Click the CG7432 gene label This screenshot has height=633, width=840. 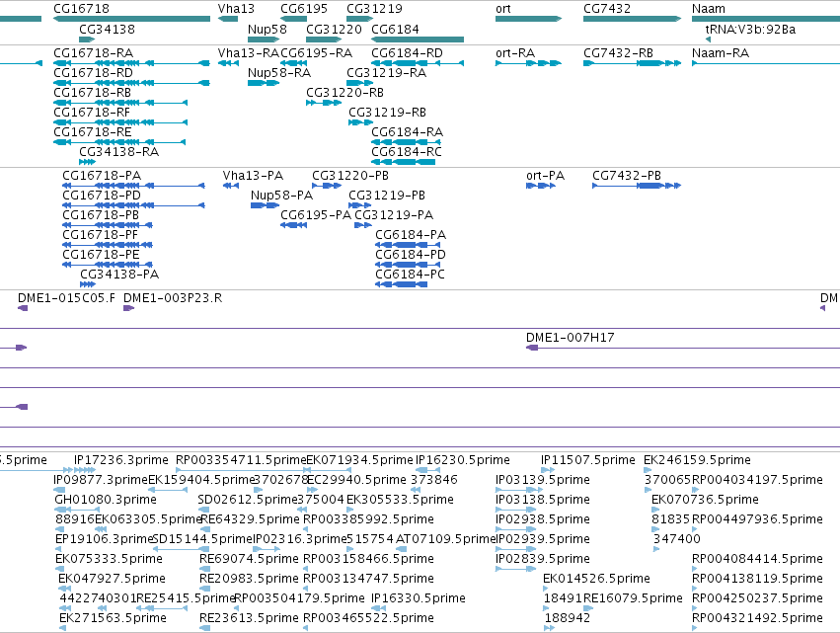(x=607, y=9)
